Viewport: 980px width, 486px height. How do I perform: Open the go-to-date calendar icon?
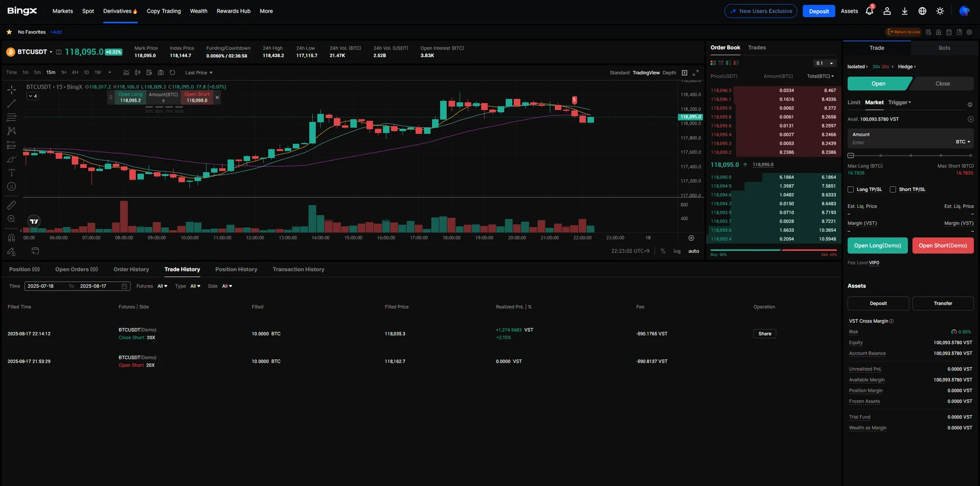35,251
